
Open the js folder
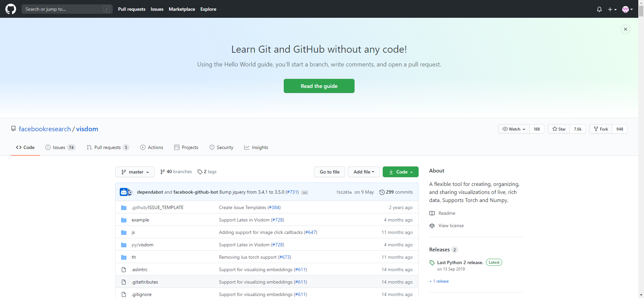(x=133, y=232)
